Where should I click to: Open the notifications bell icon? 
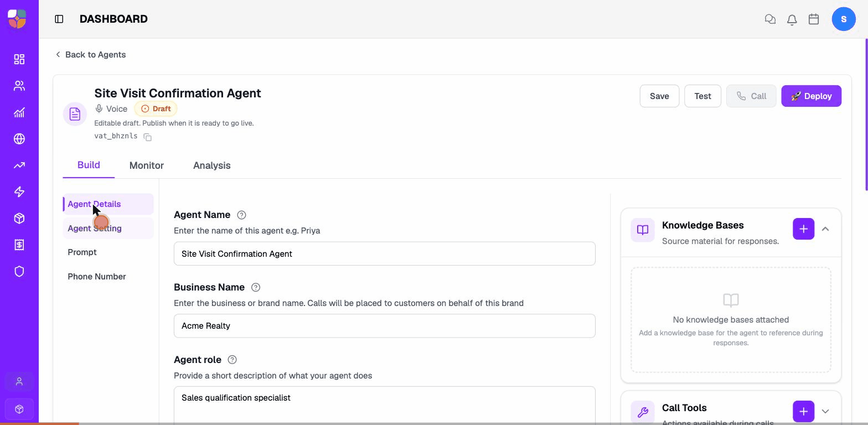point(792,19)
